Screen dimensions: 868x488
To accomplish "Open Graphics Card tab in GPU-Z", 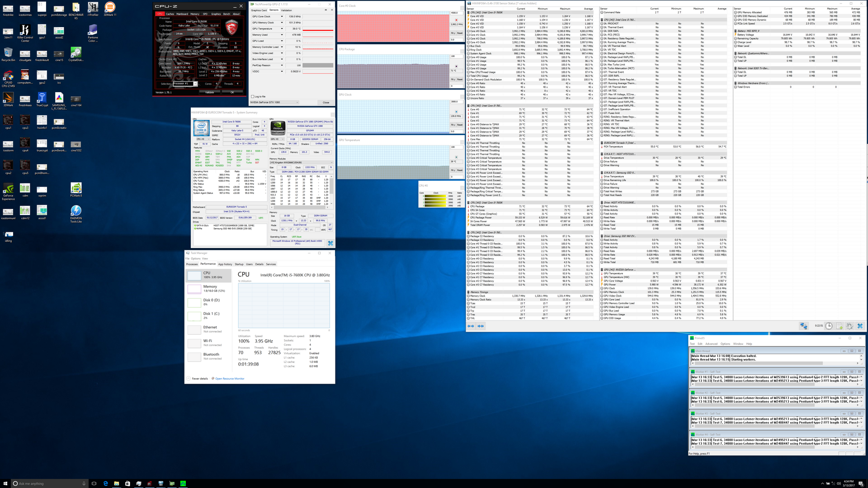I will click(x=259, y=10).
